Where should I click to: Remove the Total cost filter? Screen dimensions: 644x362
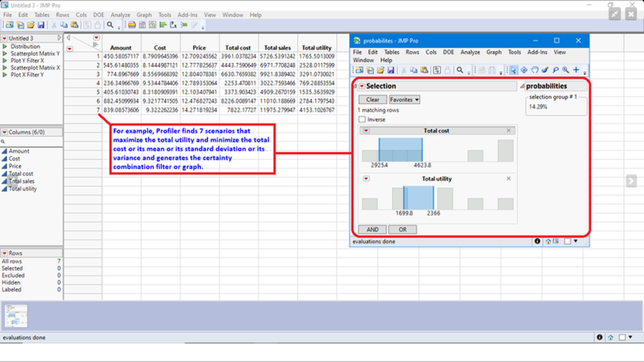[x=508, y=130]
